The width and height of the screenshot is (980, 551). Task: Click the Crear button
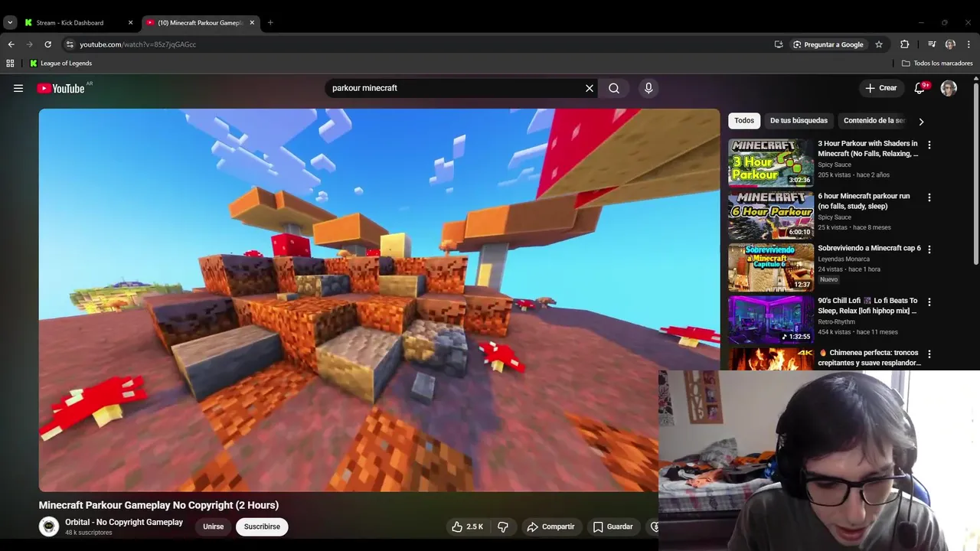coord(881,88)
